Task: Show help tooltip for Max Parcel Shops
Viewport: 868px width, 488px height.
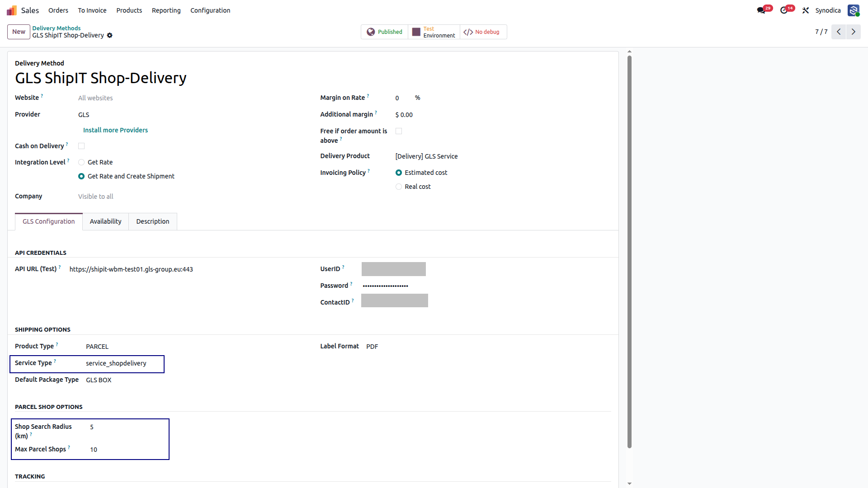Action: coord(69,447)
